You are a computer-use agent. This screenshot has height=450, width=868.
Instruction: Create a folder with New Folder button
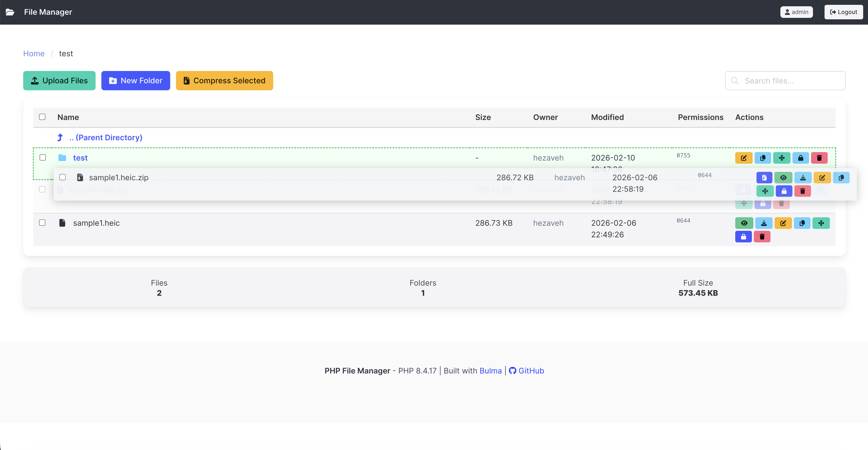pos(135,81)
